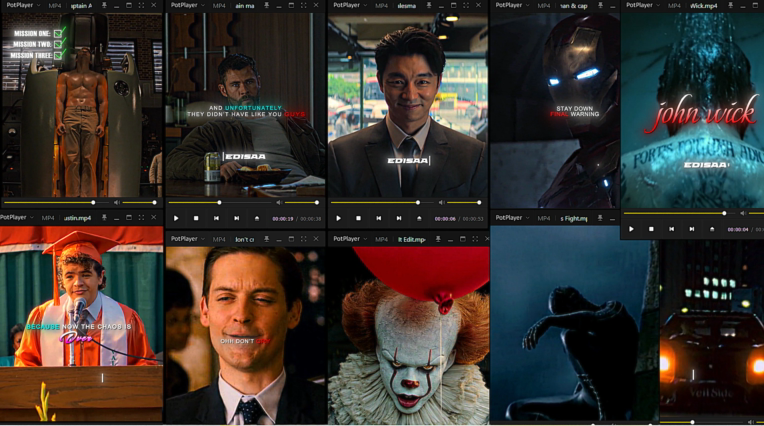
Task: Click the open-file eject icon in 'ain ma' window
Action: 257,218
